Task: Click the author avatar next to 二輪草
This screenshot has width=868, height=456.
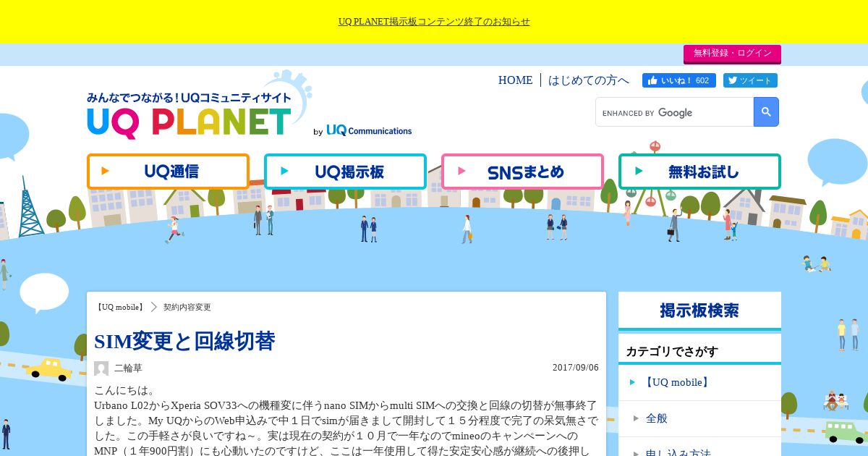Action: coord(101,368)
